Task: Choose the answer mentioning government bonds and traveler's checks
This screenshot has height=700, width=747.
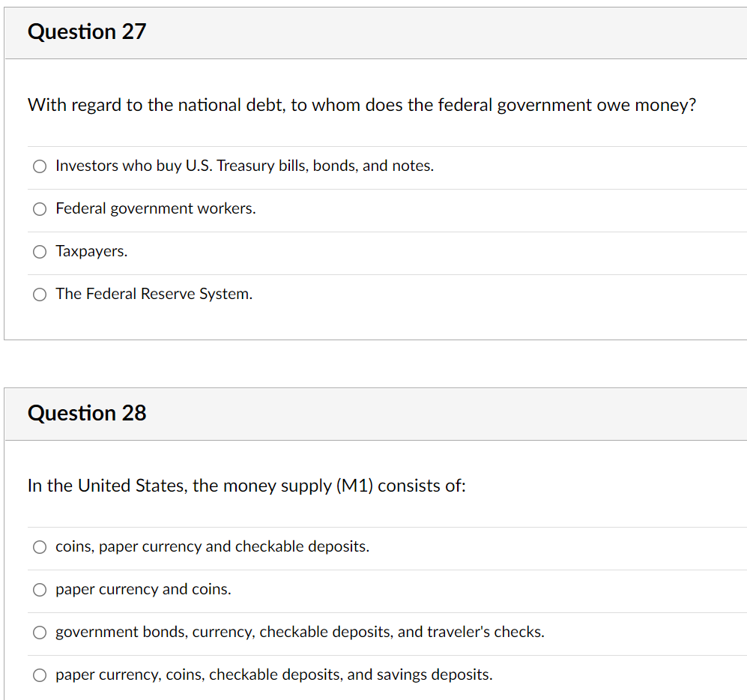Action: (x=39, y=632)
